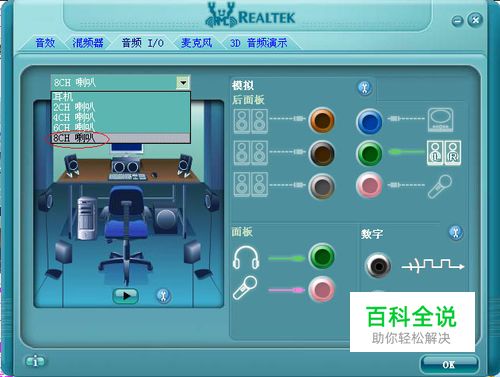Switch to the 3D 音频演示 tab
This screenshot has width=500, height=377.
click(x=258, y=43)
